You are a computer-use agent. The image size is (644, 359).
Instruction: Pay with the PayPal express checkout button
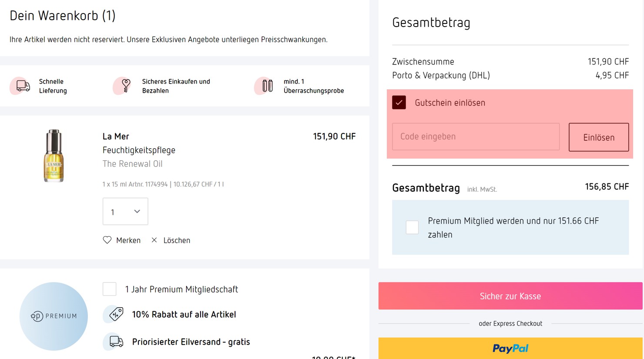(x=510, y=348)
